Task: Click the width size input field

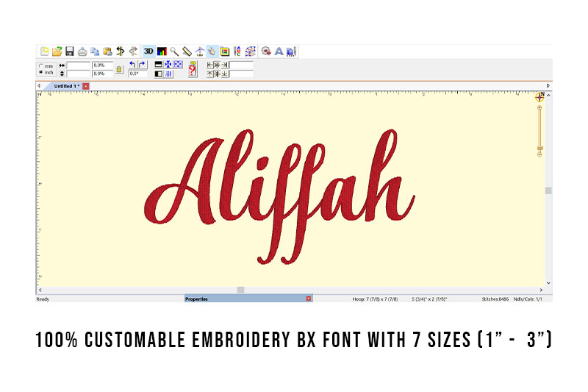Action: (x=79, y=65)
